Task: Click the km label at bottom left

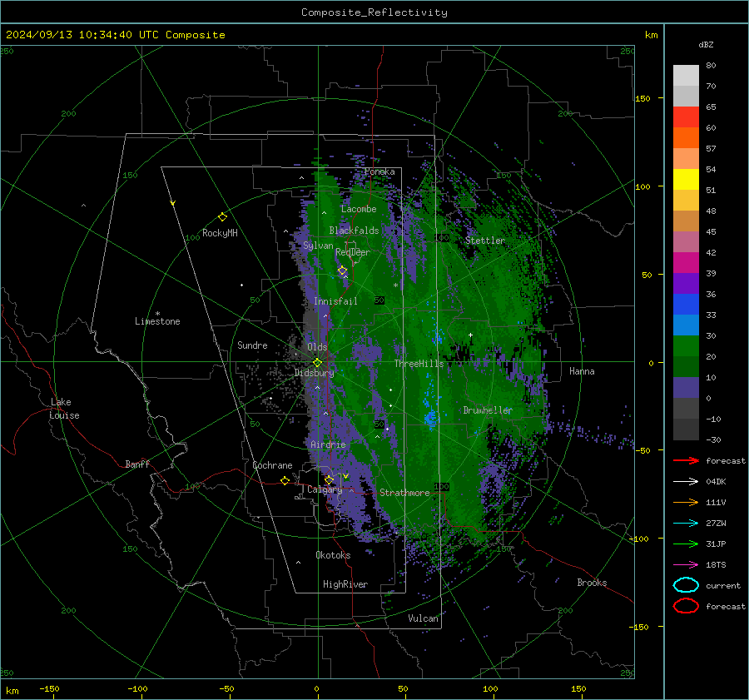Action: 12,691
